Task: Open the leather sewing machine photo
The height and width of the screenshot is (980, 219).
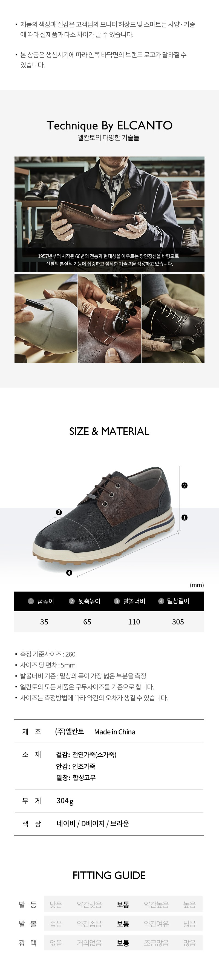Action: tap(109, 319)
